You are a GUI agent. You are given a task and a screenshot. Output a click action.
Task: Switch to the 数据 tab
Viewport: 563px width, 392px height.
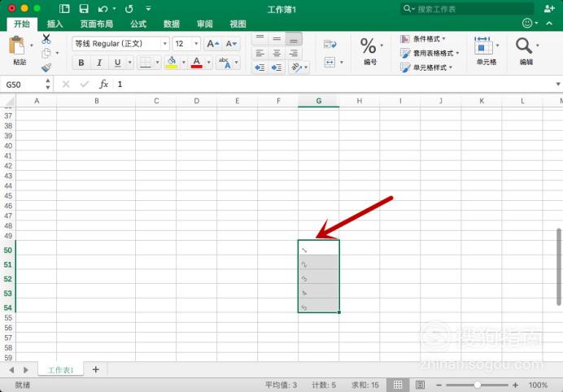pyautogui.click(x=172, y=24)
